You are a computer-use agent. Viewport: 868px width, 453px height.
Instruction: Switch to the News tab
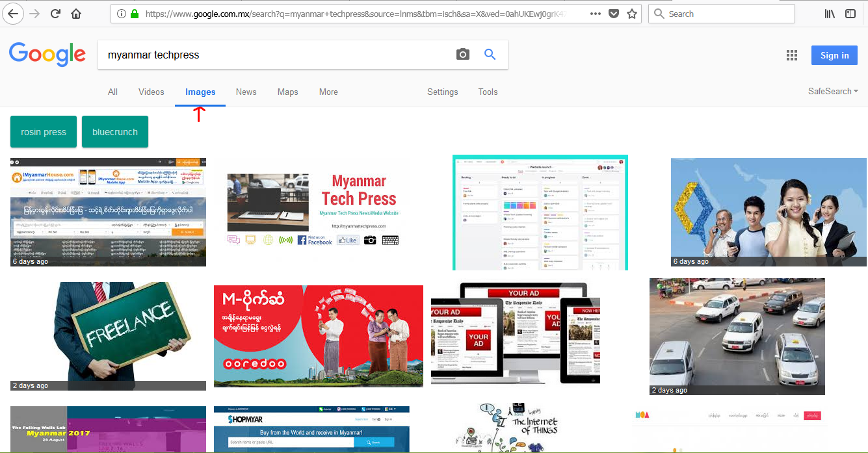[246, 92]
